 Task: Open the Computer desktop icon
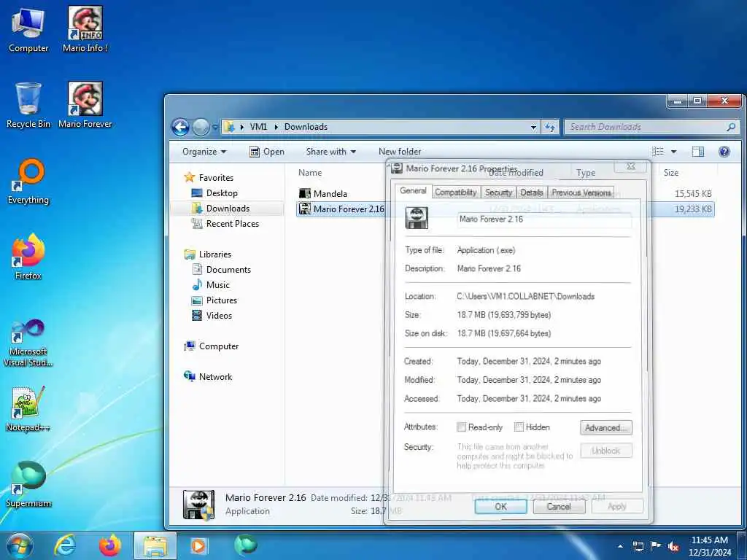click(x=28, y=29)
